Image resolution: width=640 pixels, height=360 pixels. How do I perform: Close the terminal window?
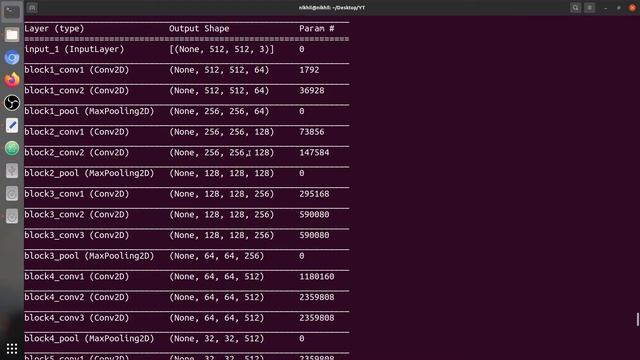[632, 8]
